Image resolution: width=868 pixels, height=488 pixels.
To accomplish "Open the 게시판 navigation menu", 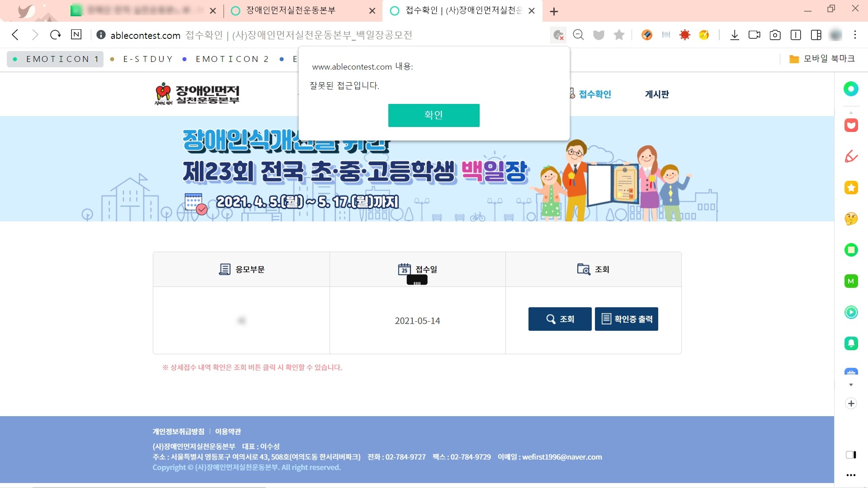I will [656, 94].
